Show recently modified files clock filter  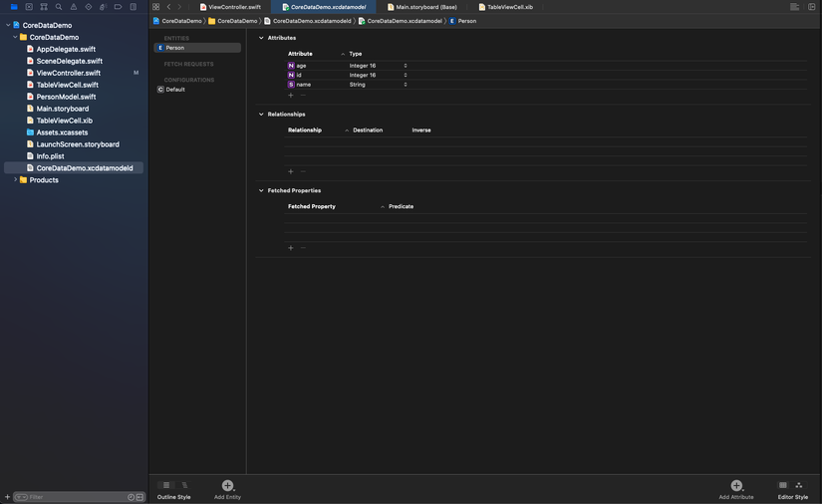132,497
